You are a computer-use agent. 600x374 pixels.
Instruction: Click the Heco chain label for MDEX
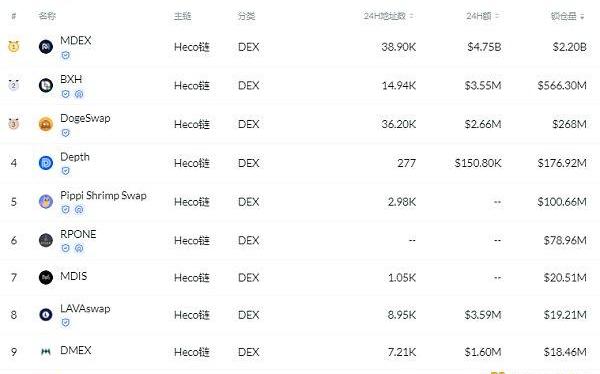coord(192,47)
